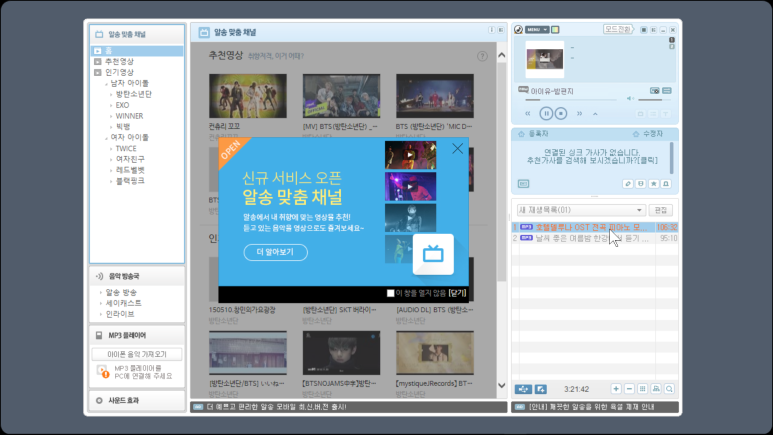The image size is (773, 435).
Task: Click 아이폰 음악 가져오기 button
Action: [137, 354]
